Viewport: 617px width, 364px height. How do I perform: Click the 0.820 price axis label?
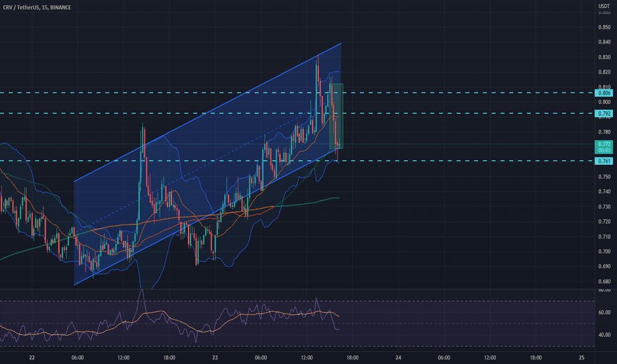[604, 72]
